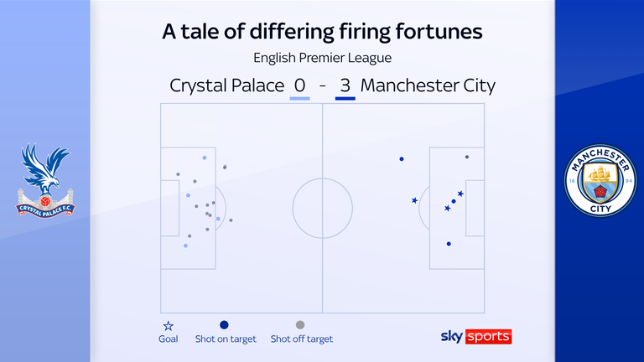Click the Crystal Palace club crest

(x=45, y=180)
